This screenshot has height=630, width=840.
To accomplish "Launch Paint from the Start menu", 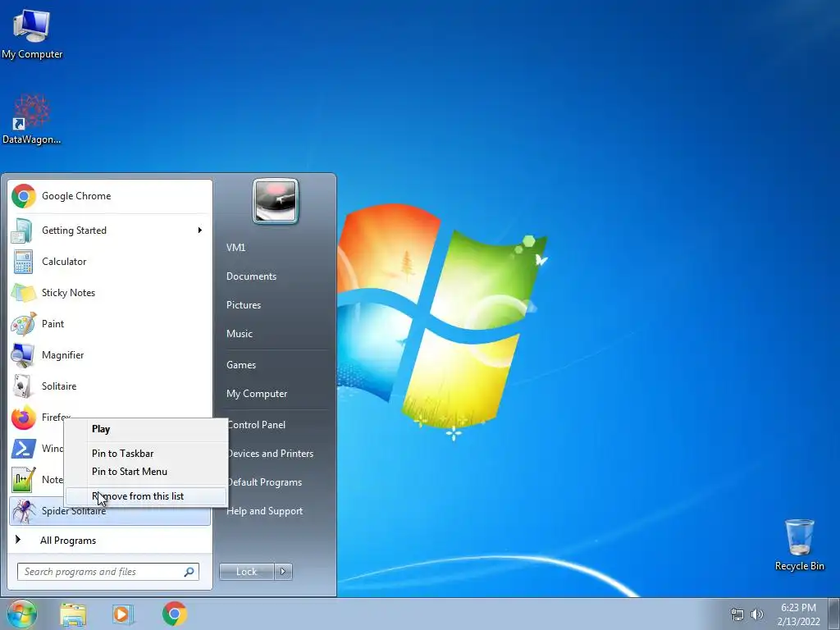I will coord(110,323).
